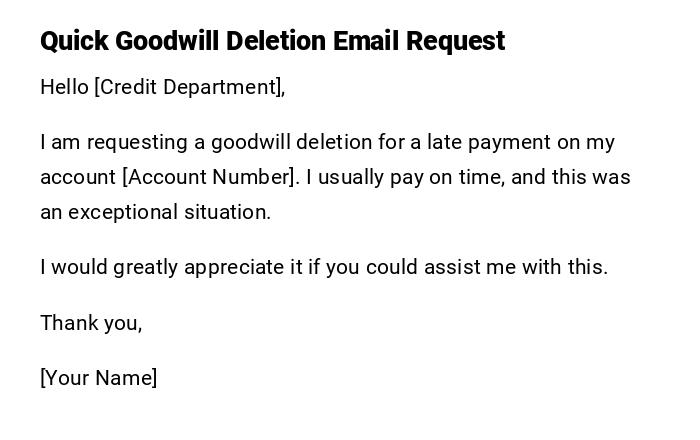Screen dimensions: 700x440
Task: Click the words 'late payment' in first paragraph
Action: pyautogui.click(x=481, y=142)
